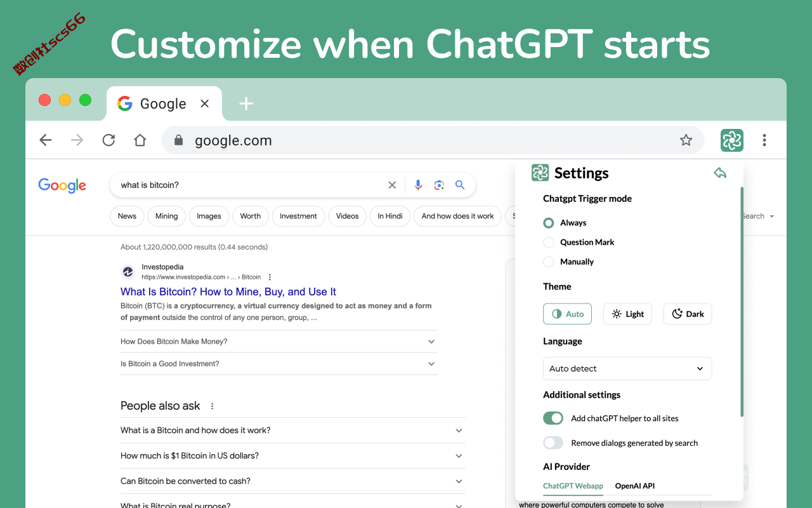Open the Auto detect language dropdown
Screen dimensions: 812x508
pos(627,368)
